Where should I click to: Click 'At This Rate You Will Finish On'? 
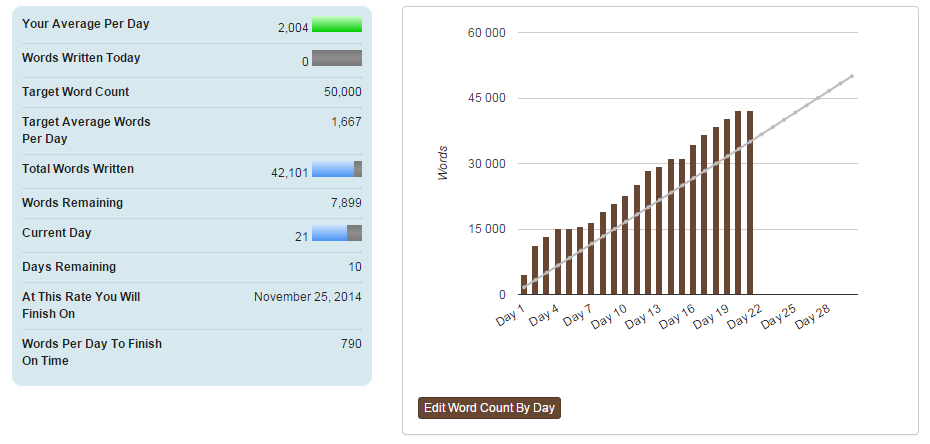(x=81, y=305)
